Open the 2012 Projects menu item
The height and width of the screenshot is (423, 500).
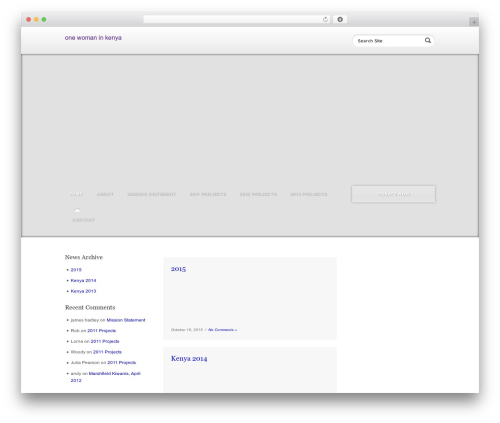point(258,194)
